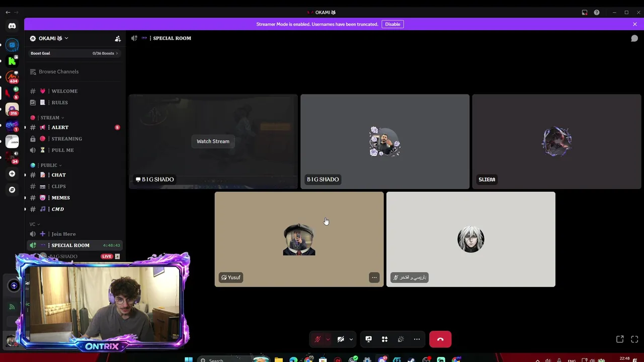
Task: Select B1G SHADO's avatar participant tile
Action: [x=385, y=142]
